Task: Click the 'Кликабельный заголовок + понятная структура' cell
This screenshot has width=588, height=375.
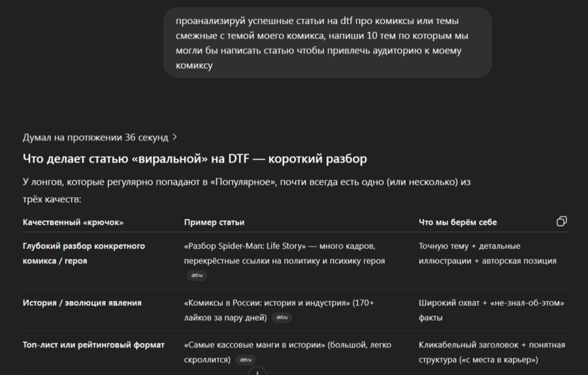Action: click(x=492, y=352)
